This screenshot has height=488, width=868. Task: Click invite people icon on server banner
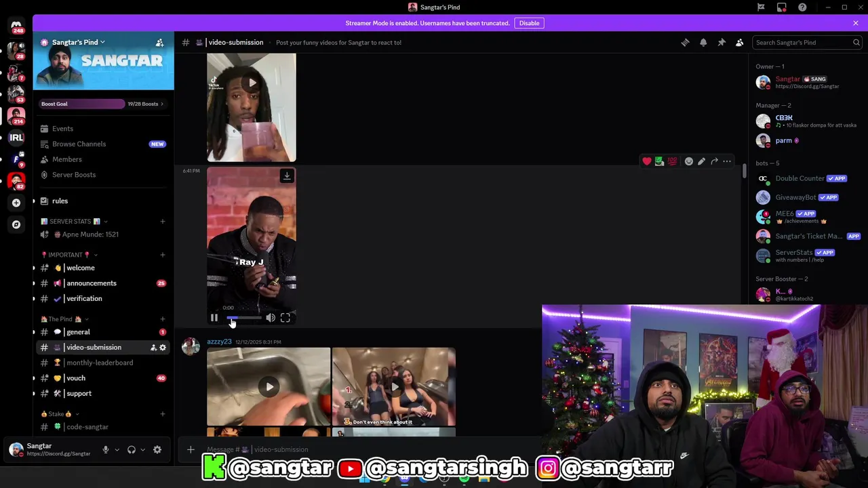click(x=159, y=43)
